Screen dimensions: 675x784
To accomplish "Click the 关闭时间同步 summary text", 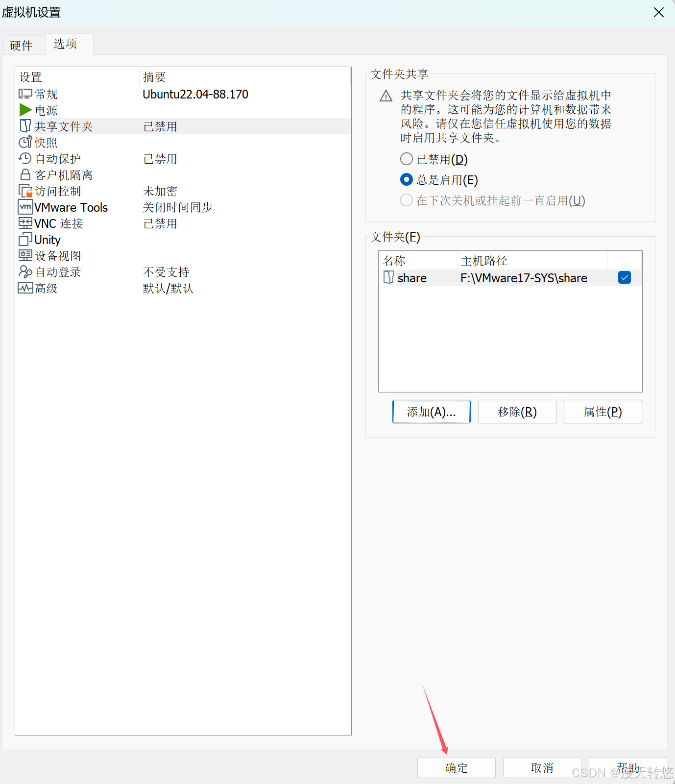I will [178, 207].
